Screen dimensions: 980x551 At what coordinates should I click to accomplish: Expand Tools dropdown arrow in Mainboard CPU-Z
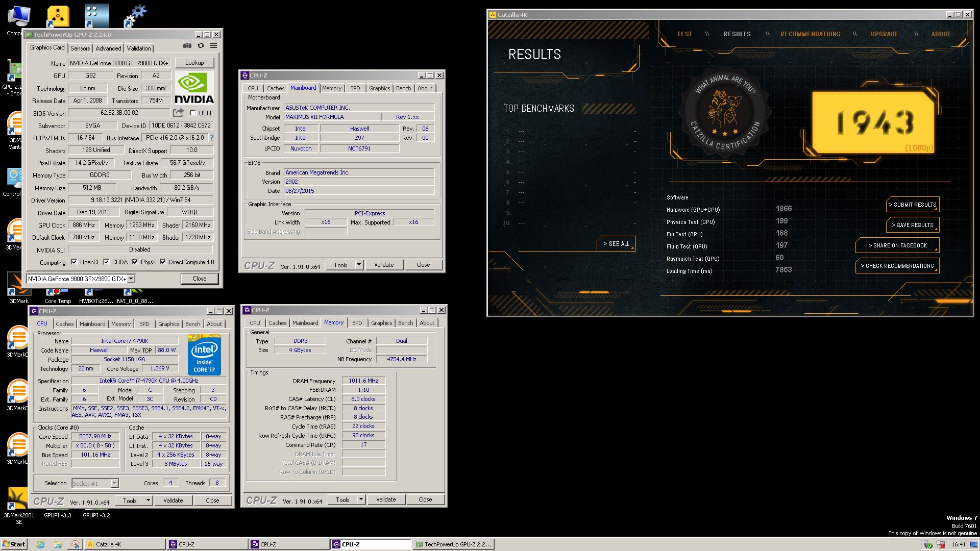(x=359, y=265)
